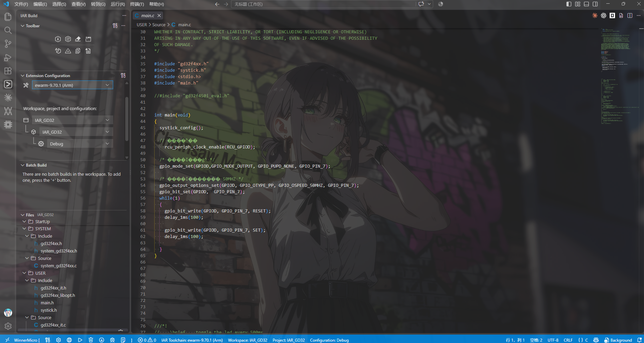This screenshot has height=343, width=644.
Task: Open Run and Debug view
Action: point(8,58)
